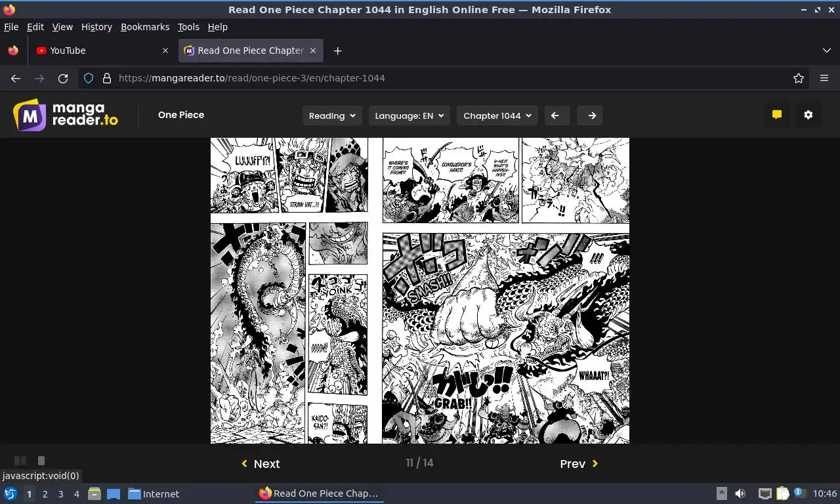The image size is (840, 504).
Task: Select the Read One Piece Chapter tab
Action: tap(250, 51)
